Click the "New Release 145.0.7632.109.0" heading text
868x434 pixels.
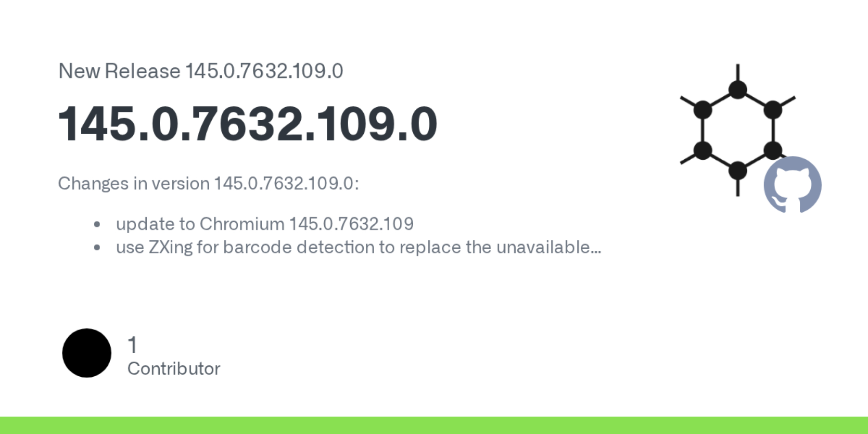click(x=201, y=71)
